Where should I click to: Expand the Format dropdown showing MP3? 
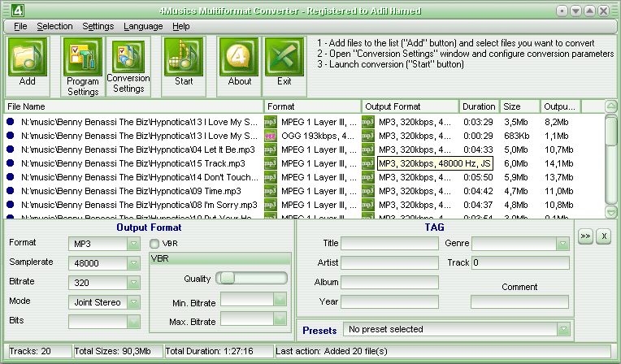(134, 244)
